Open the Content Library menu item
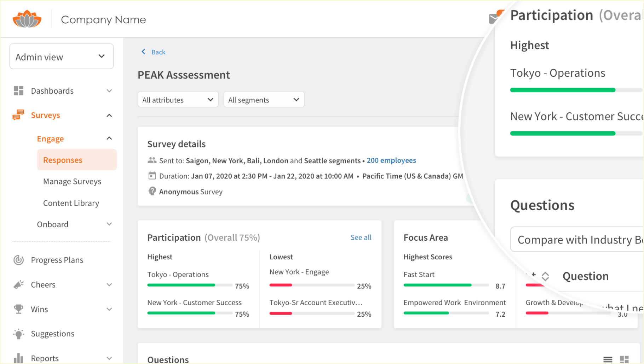This screenshot has height=364, width=644. click(71, 203)
